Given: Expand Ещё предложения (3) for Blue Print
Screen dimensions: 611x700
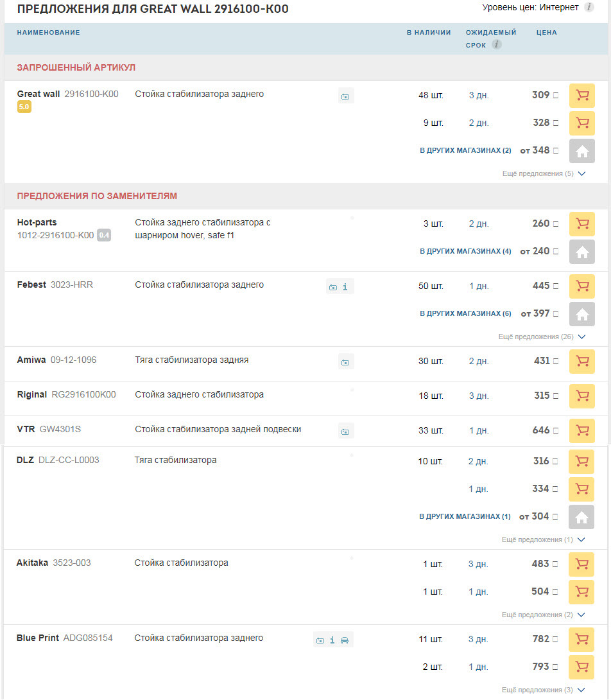Looking at the screenshot, I should coord(543,690).
